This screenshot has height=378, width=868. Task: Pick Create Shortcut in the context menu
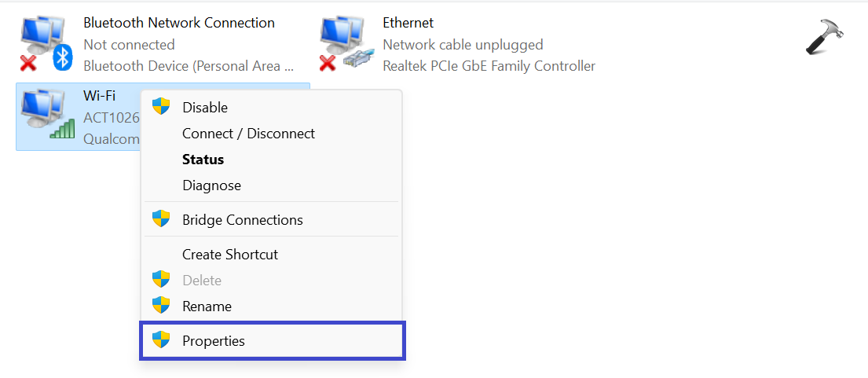click(x=229, y=254)
